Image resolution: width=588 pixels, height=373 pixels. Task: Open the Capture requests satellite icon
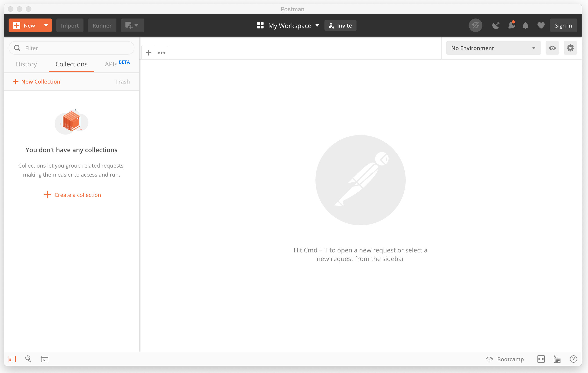(496, 25)
